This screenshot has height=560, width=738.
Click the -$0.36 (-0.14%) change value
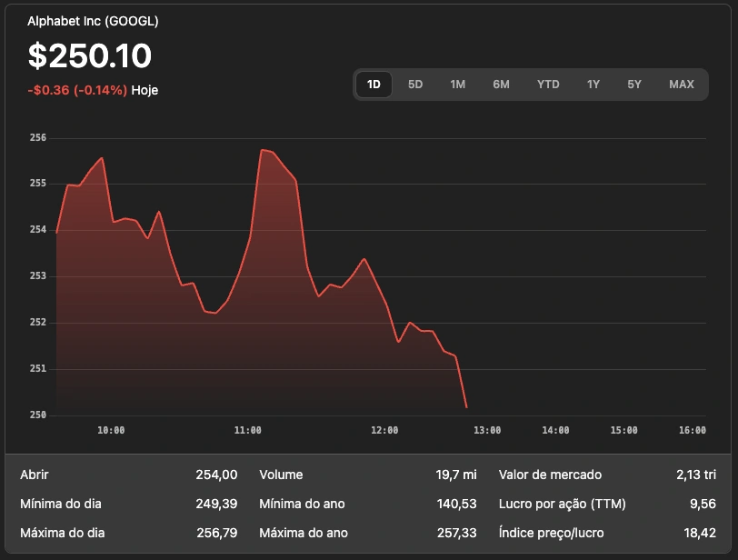pyautogui.click(x=77, y=90)
